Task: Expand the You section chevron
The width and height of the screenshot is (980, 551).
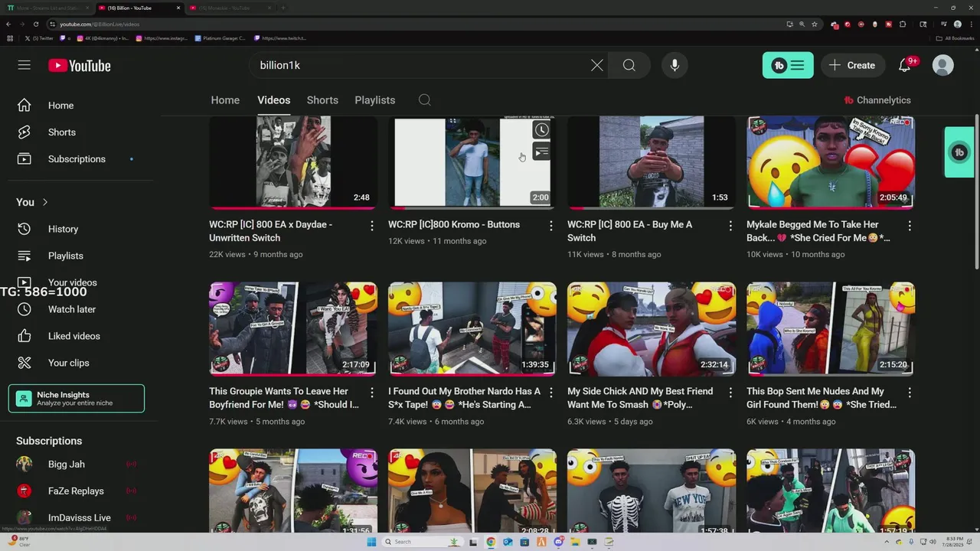Action: 45,202
